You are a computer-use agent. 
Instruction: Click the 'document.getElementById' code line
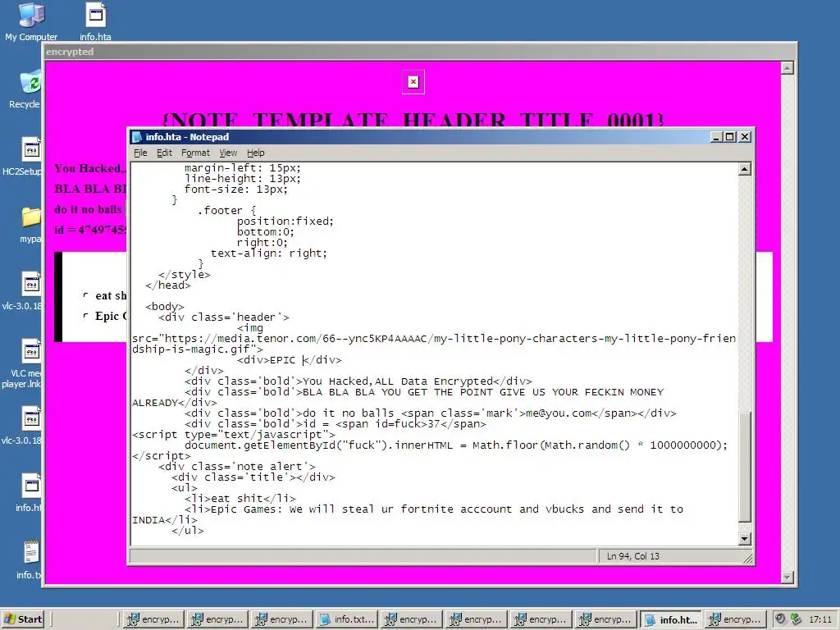tap(456, 445)
